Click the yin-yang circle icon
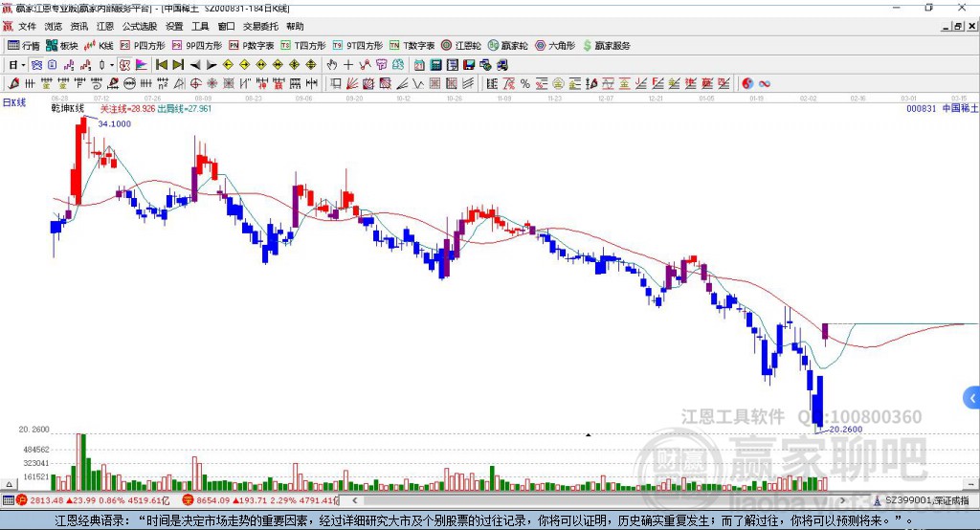The image size is (980, 530). (x=747, y=83)
